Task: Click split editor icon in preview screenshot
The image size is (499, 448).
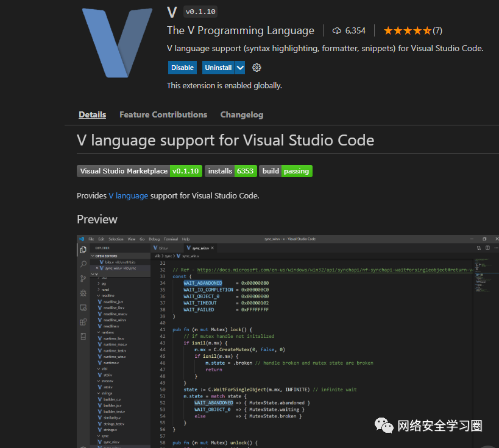Action: pyautogui.click(x=487, y=248)
